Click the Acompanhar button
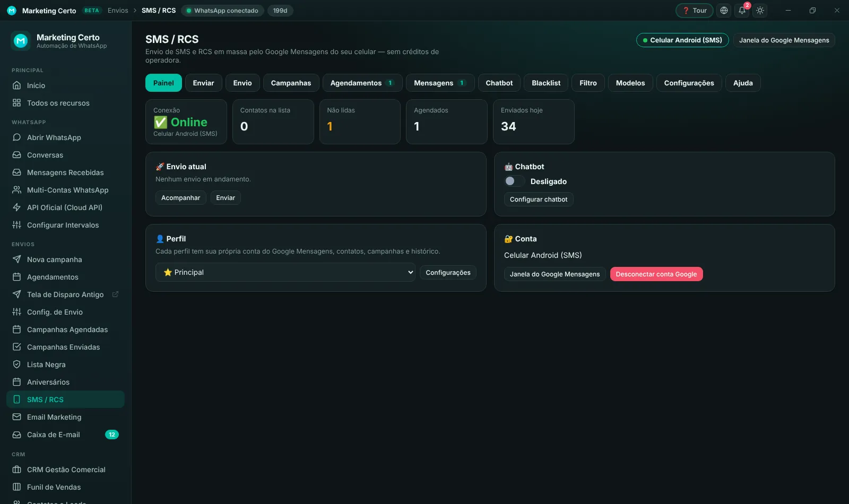849x504 pixels. click(180, 198)
